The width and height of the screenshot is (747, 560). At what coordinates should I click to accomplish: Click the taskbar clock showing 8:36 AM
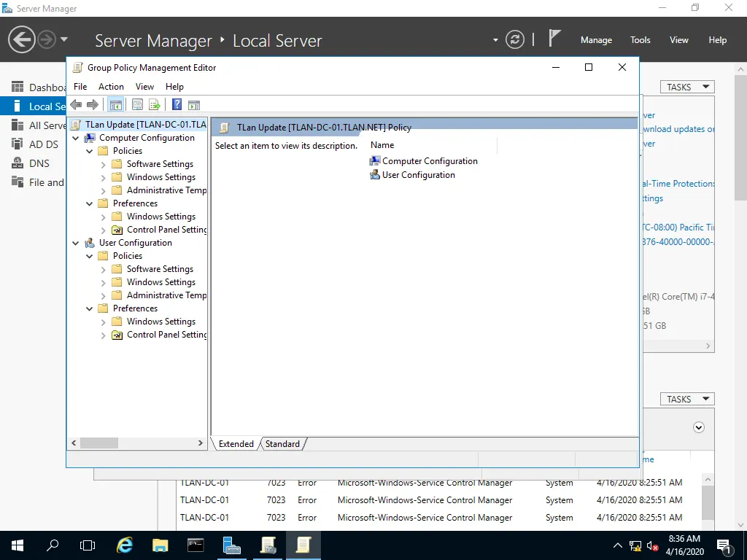684,545
